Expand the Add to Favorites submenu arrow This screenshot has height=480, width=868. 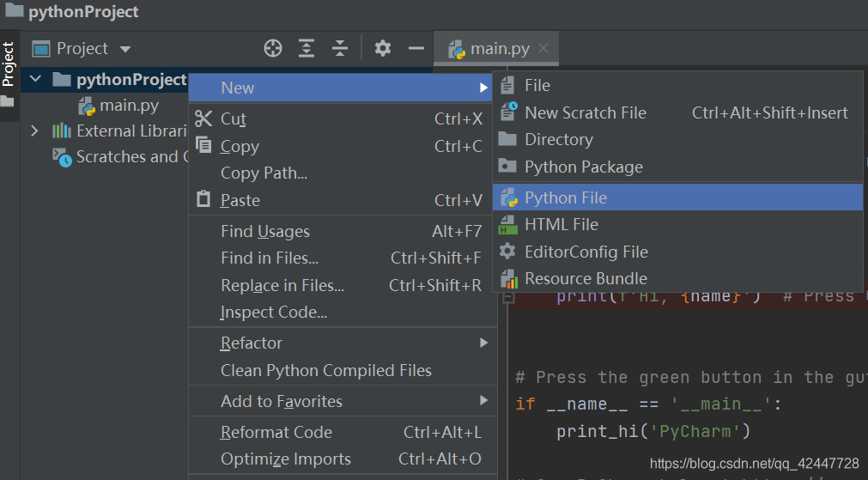pos(484,400)
